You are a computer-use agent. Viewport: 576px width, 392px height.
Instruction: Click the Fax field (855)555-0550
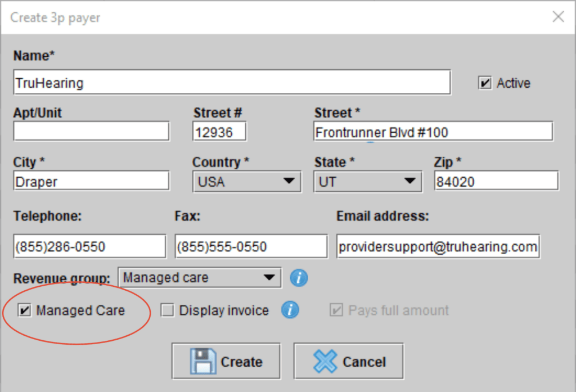pos(251,246)
